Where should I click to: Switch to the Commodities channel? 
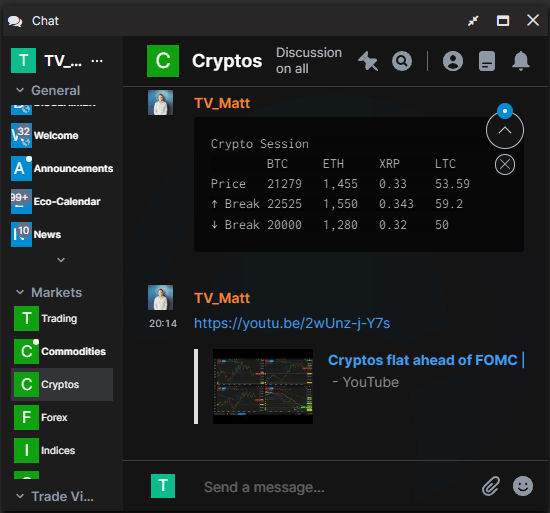point(63,351)
